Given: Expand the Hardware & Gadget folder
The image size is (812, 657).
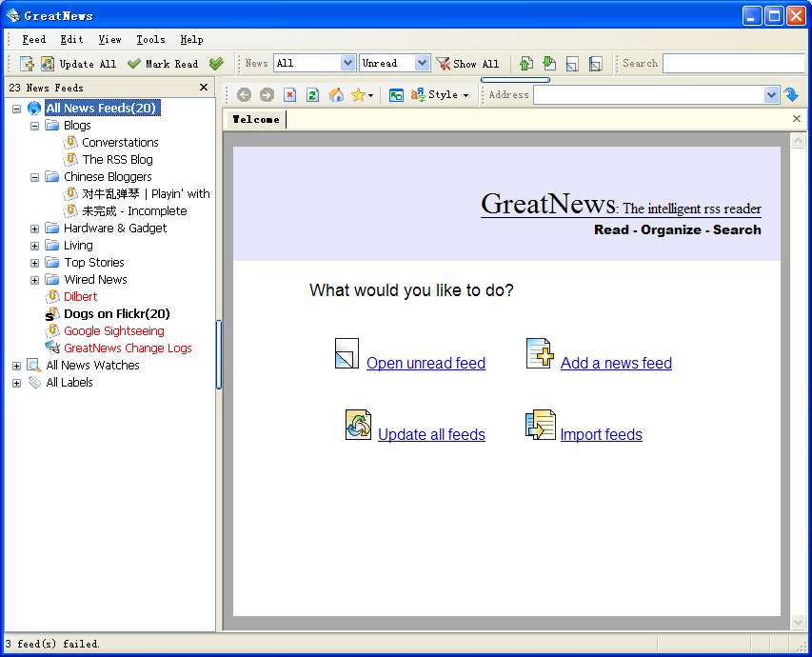Looking at the screenshot, I should [34, 229].
